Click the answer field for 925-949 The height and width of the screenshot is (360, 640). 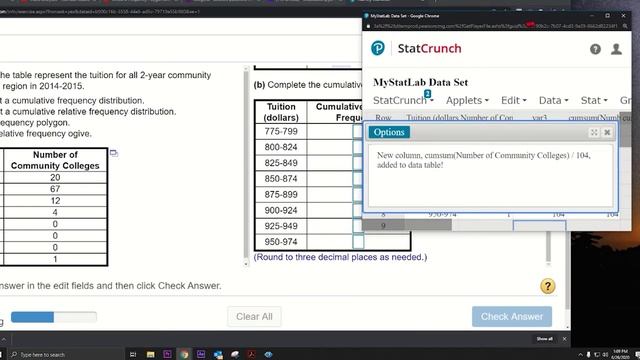pyautogui.click(x=358, y=226)
